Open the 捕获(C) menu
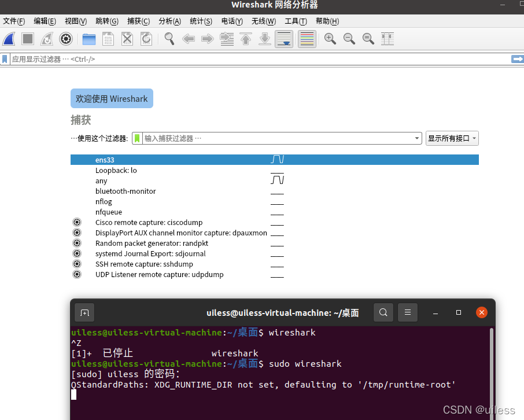 [138, 21]
